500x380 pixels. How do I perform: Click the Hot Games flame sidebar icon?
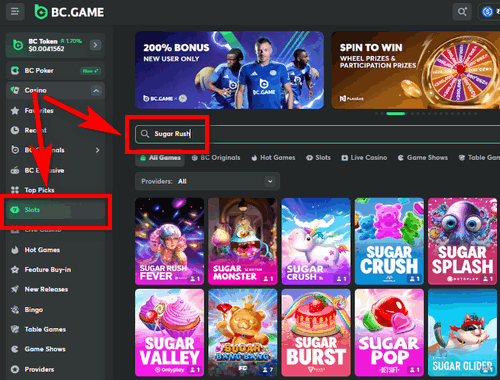[x=15, y=250]
